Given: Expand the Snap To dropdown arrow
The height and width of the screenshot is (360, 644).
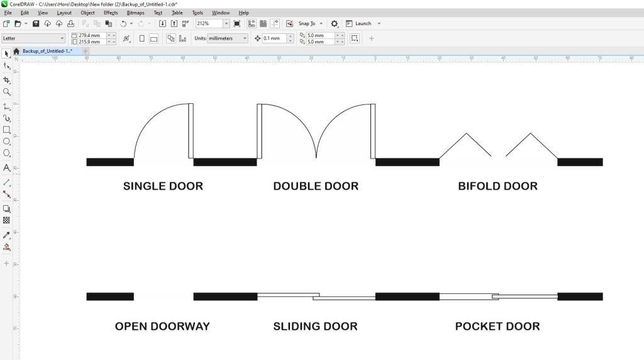Looking at the screenshot, I should click(x=321, y=24).
